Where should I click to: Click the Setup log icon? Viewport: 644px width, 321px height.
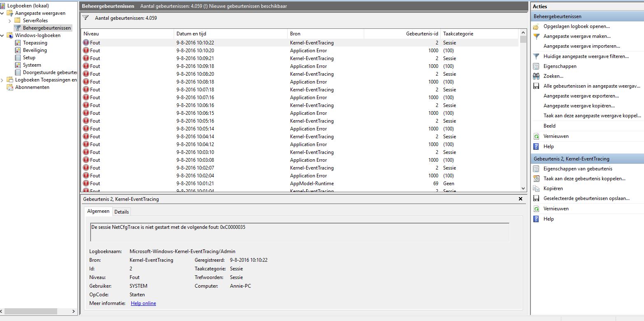[18, 58]
